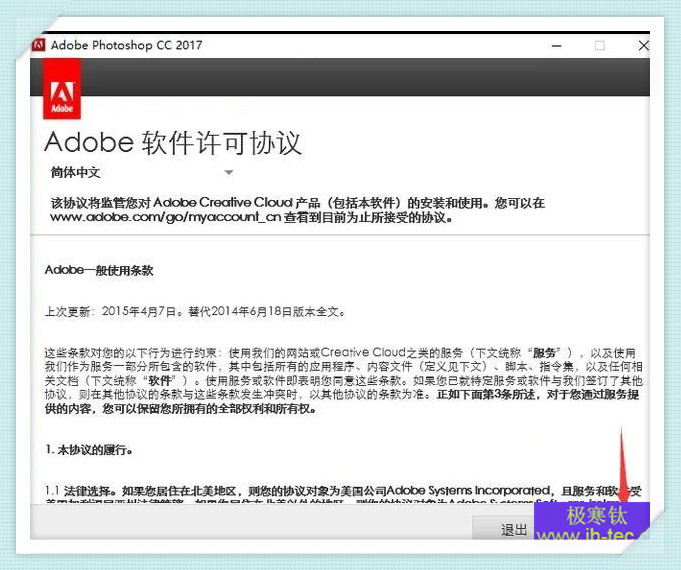Viewport: 681px width, 570px height.
Task: Click the window title Adobe Photoshop CC 2017
Action: pos(126,45)
